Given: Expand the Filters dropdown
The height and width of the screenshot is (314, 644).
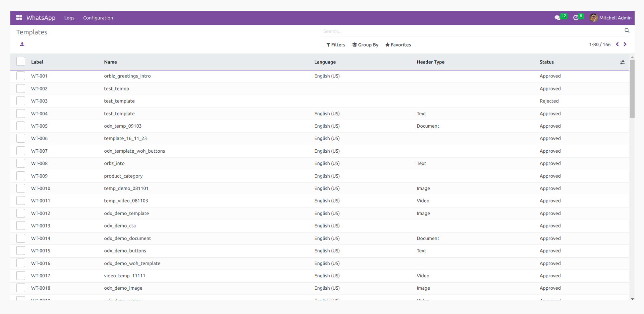Looking at the screenshot, I should coord(336,45).
